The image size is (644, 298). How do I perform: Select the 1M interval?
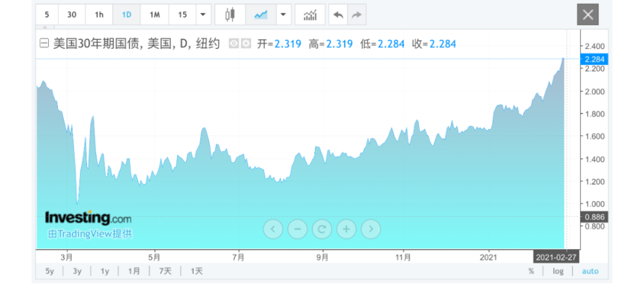tap(155, 15)
